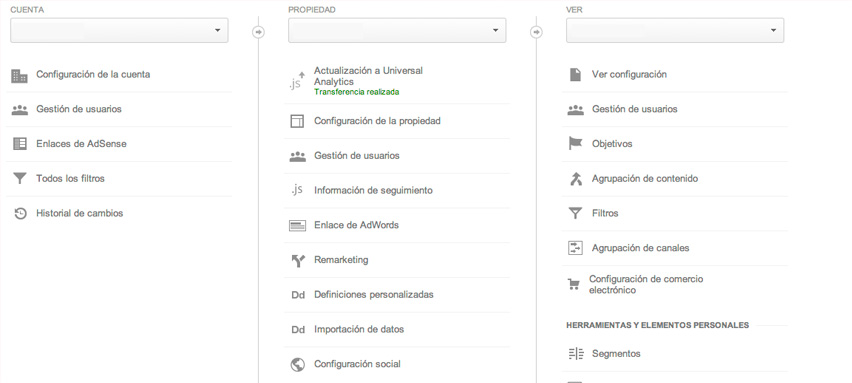Image resolution: width=852 pixels, height=383 pixels.
Task: Click the people icon in the Propiedad column
Action: 297,156
